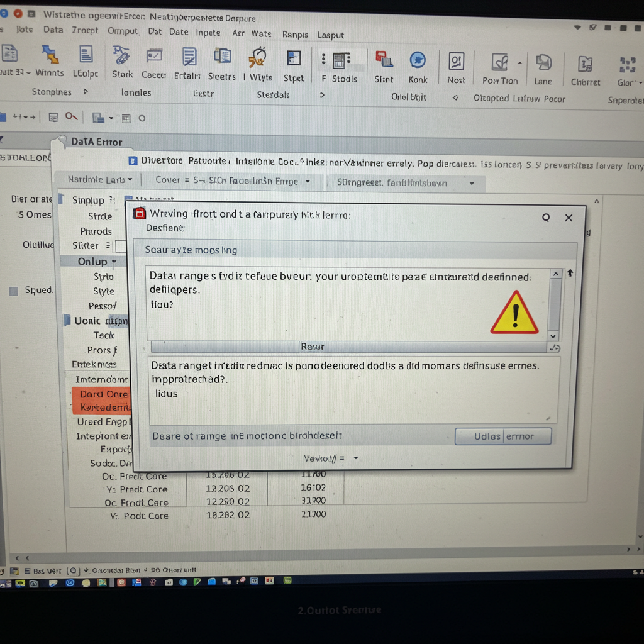Click scroll down arrow in message box

coord(553,336)
